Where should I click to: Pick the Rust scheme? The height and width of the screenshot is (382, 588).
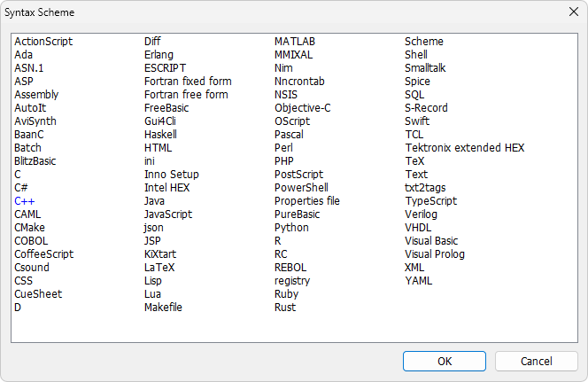[x=285, y=308]
